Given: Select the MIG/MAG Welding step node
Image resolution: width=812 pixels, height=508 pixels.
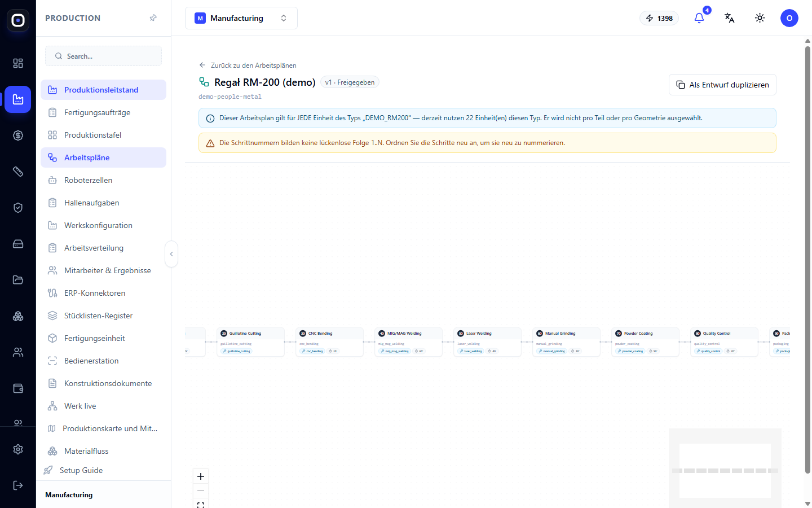Looking at the screenshot, I should [x=409, y=342].
